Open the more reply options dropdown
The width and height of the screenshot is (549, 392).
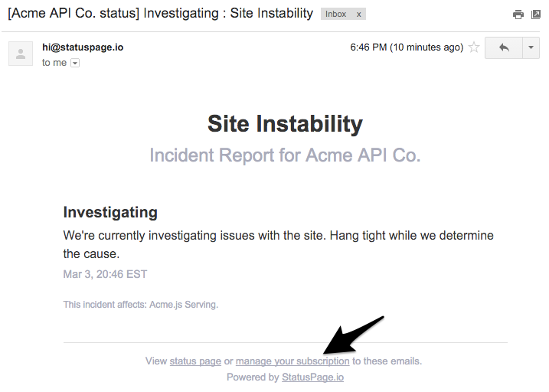click(x=531, y=47)
